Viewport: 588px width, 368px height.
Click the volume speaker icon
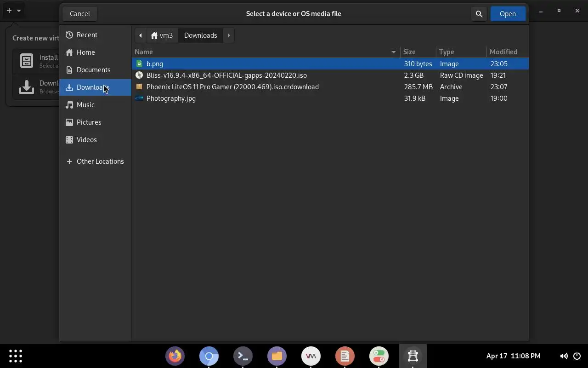564,356
